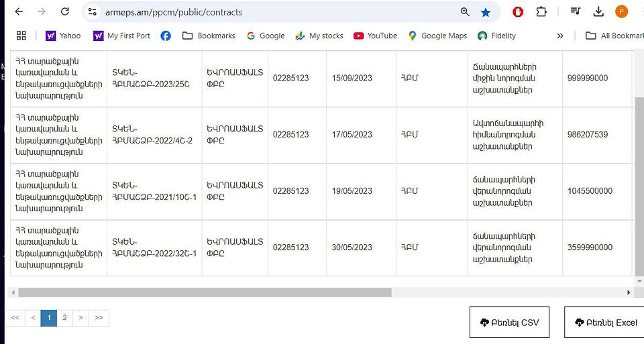The image size is (644, 344).
Task: Go to page 2 of results
Action: pyautogui.click(x=64, y=318)
